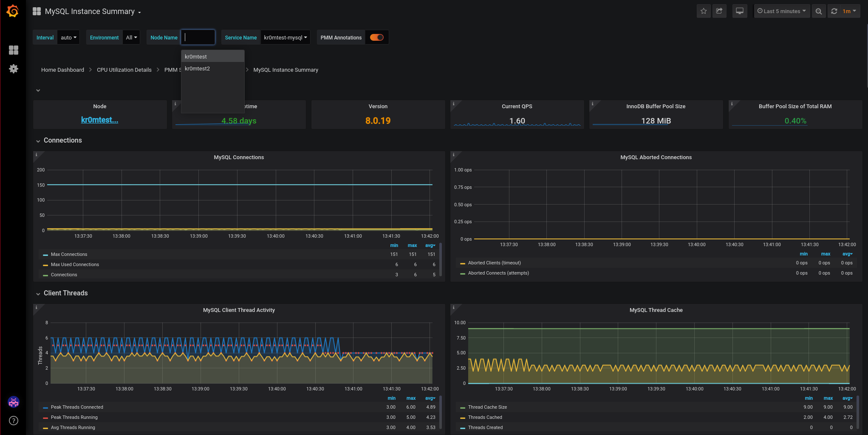
Task: Toggle Threads Cached series in legend
Action: tap(485, 418)
